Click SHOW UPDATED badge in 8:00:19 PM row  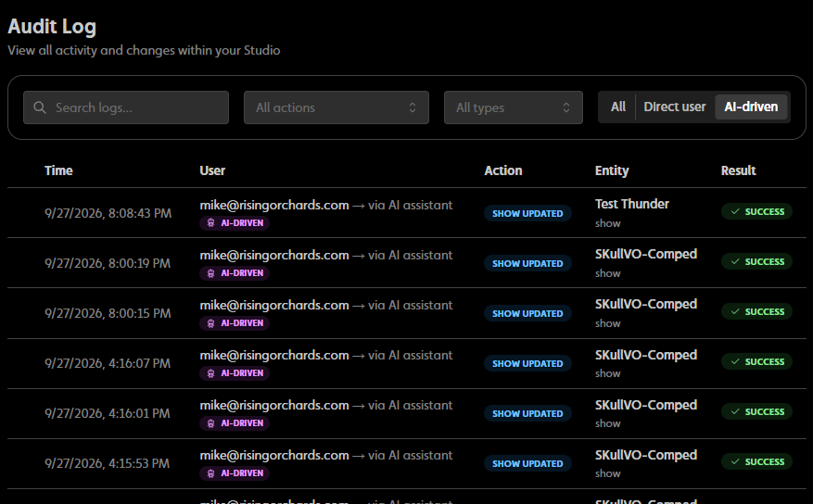tap(527, 264)
